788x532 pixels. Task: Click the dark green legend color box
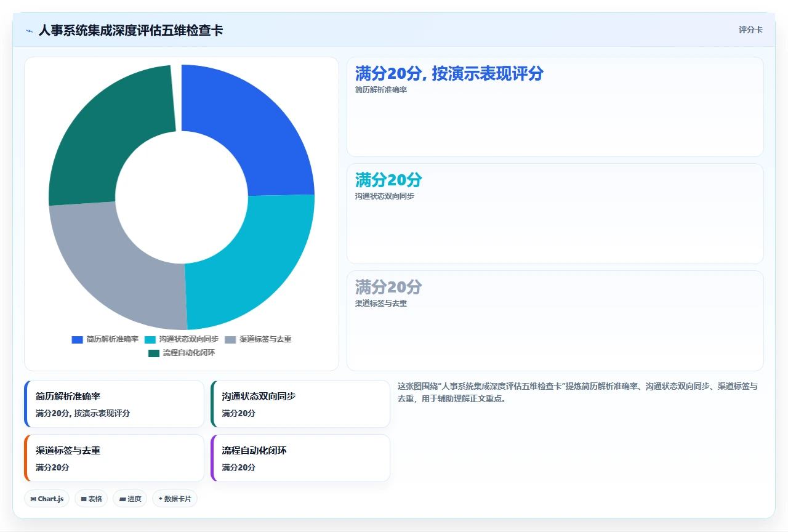click(x=154, y=353)
